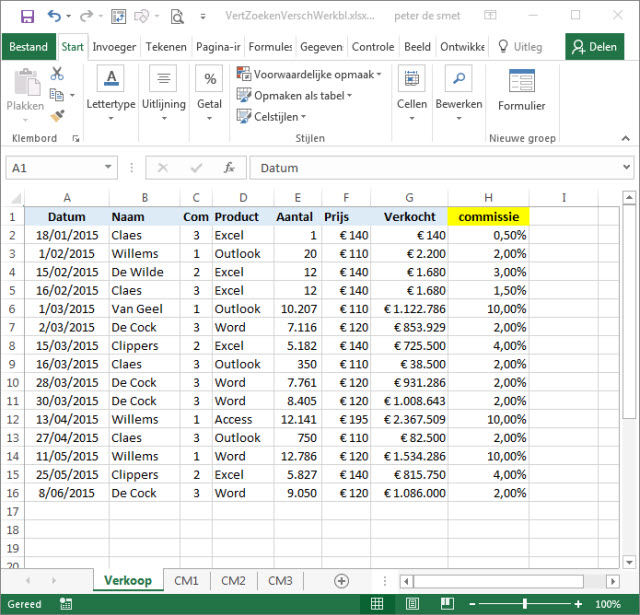Switch to the Beeld tab
Image resolution: width=640 pixels, height=615 pixels.
(418, 47)
